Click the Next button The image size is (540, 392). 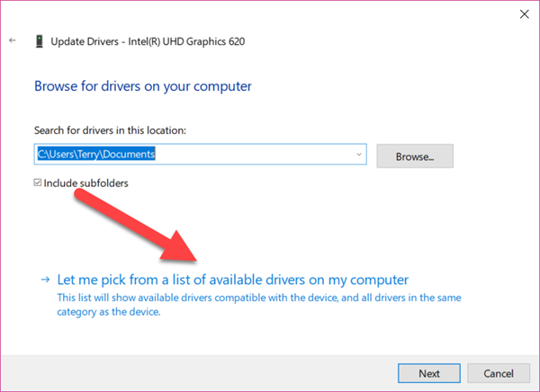click(x=428, y=373)
